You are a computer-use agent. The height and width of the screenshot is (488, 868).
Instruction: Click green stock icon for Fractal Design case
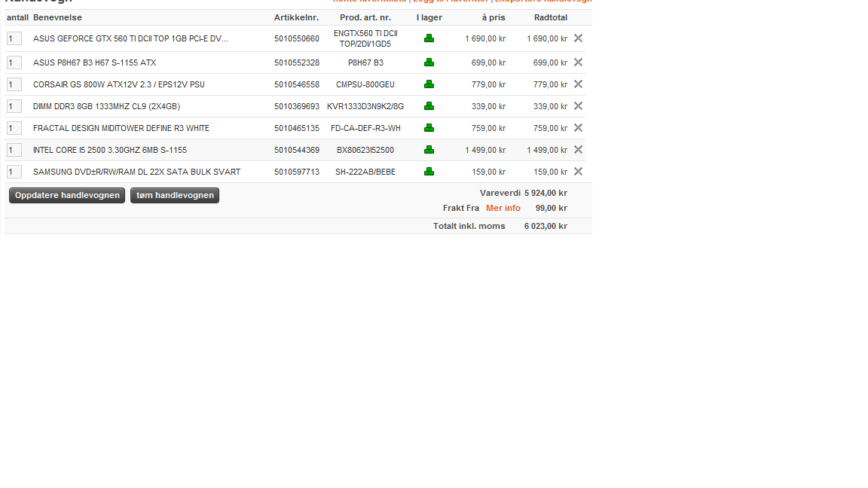point(429,128)
